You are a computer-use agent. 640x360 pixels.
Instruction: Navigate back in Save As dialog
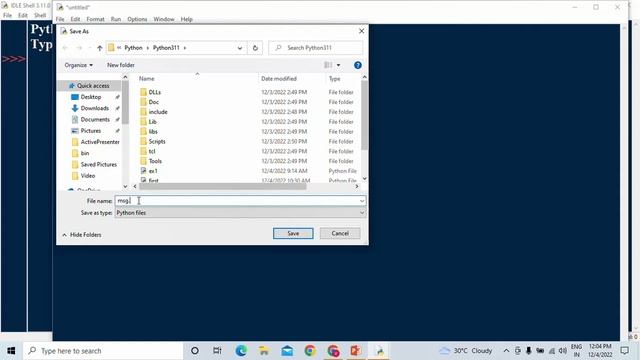tap(65, 48)
